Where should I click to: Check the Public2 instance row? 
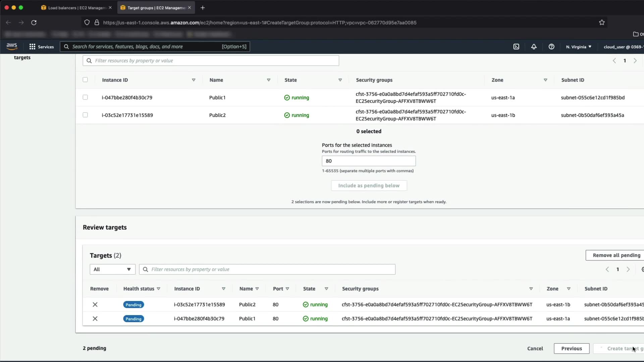(x=85, y=115)
